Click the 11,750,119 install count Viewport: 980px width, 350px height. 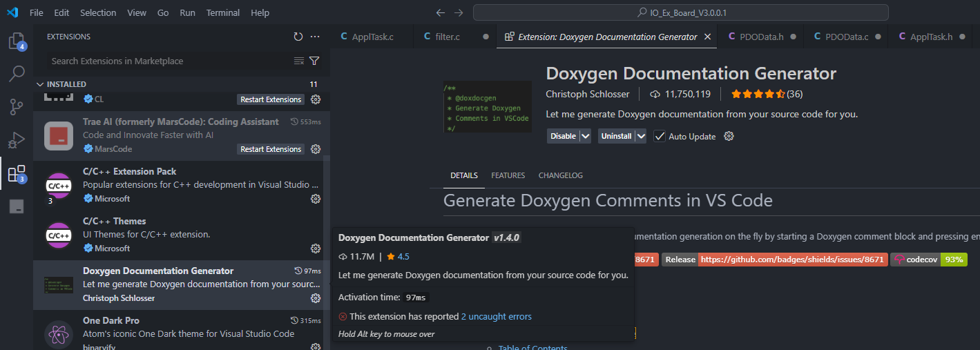pyautogui.click(x=680, y=93)
